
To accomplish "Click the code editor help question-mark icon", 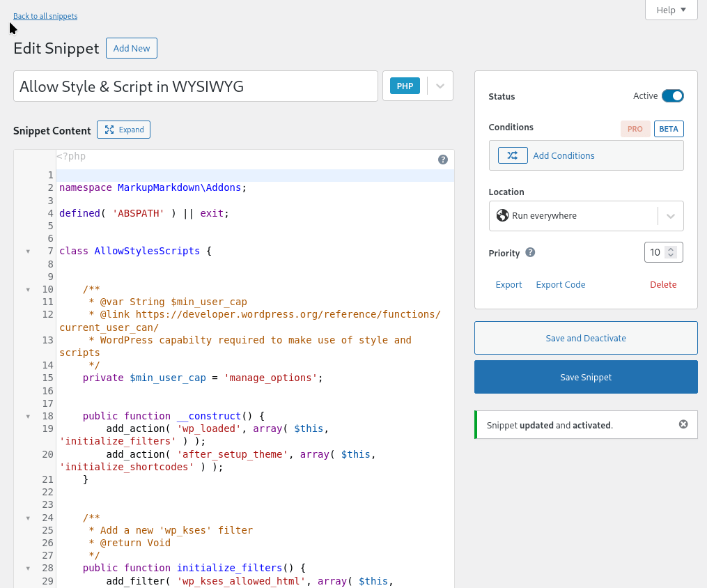I will pos(443,160).
